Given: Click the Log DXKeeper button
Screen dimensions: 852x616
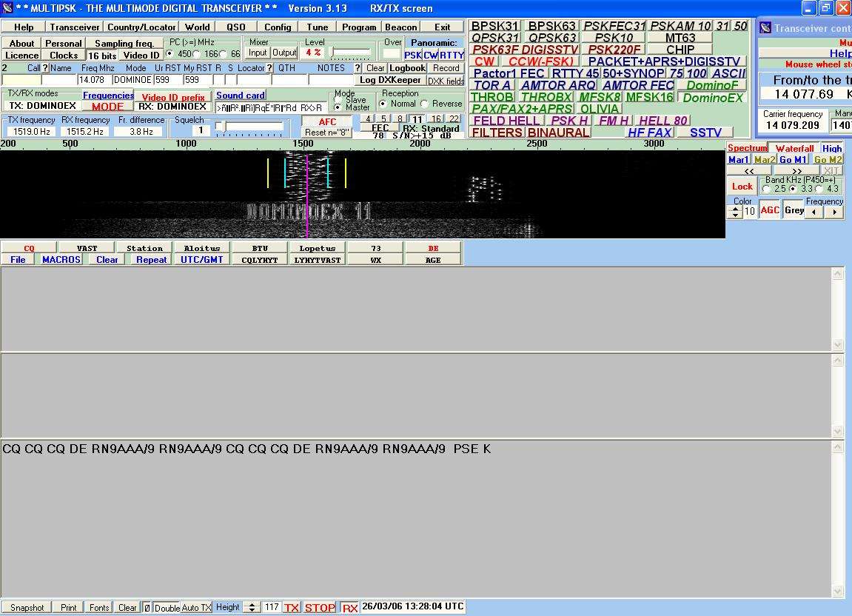Looking at the screenshot, I should click(x=390, y=80).
